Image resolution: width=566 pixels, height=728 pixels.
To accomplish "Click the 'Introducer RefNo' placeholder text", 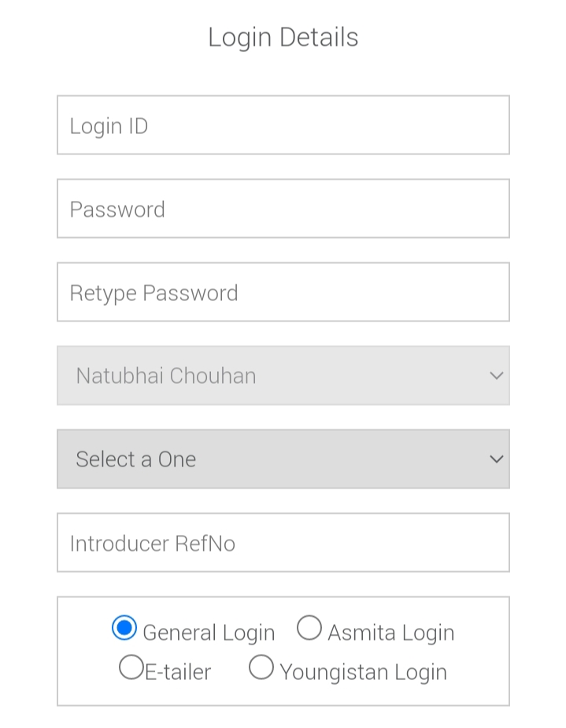I will pyautogui.click(x=152, y=544).
